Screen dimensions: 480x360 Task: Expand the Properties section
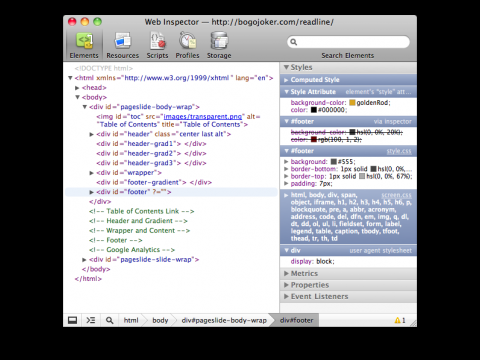pyautogui.click(x=286, y=285)
